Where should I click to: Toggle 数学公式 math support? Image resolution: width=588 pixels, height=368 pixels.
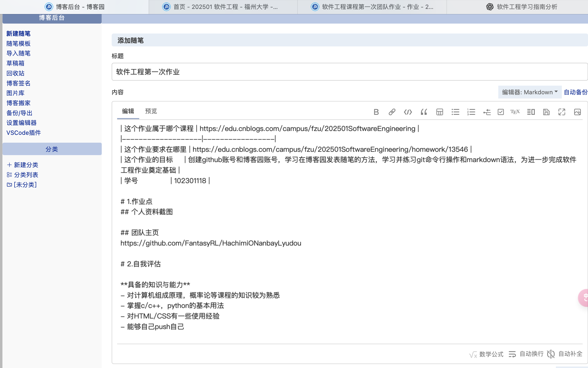point(486,354)
